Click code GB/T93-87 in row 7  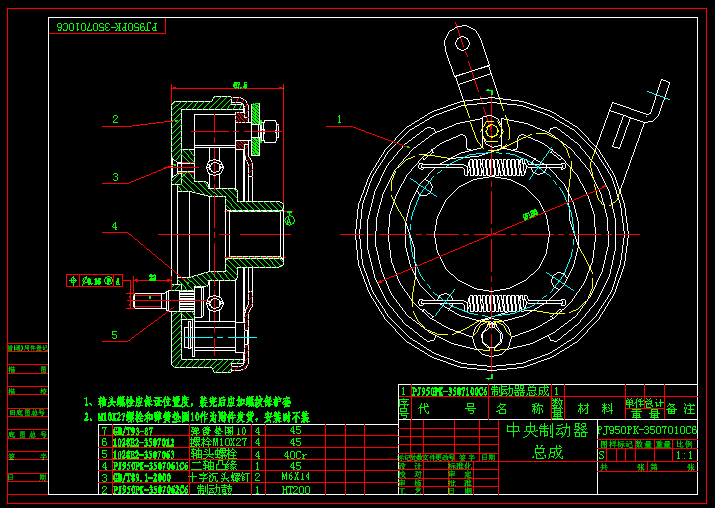click(x=133, y=431)
